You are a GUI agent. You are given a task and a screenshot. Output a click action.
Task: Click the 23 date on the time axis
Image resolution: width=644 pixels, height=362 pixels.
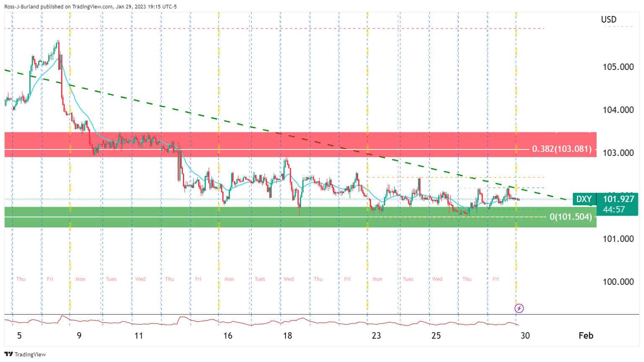pyautogui.click(x=376, y=336)
